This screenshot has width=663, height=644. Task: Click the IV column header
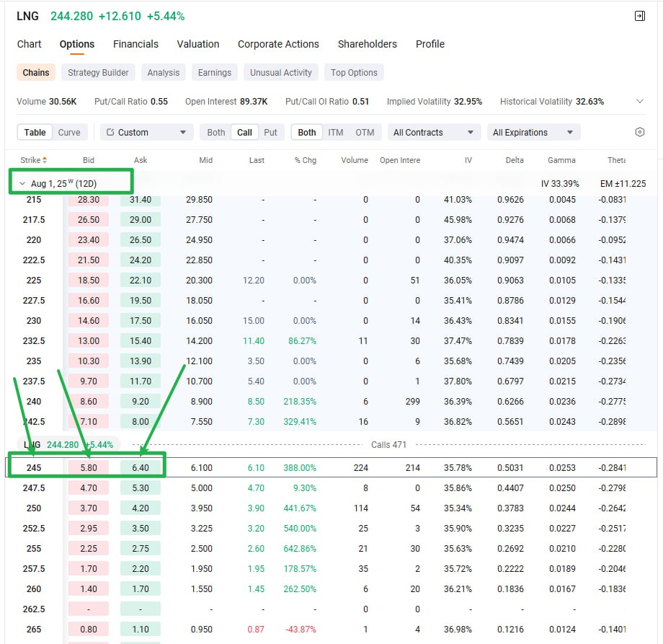click(x=468, y=160)
